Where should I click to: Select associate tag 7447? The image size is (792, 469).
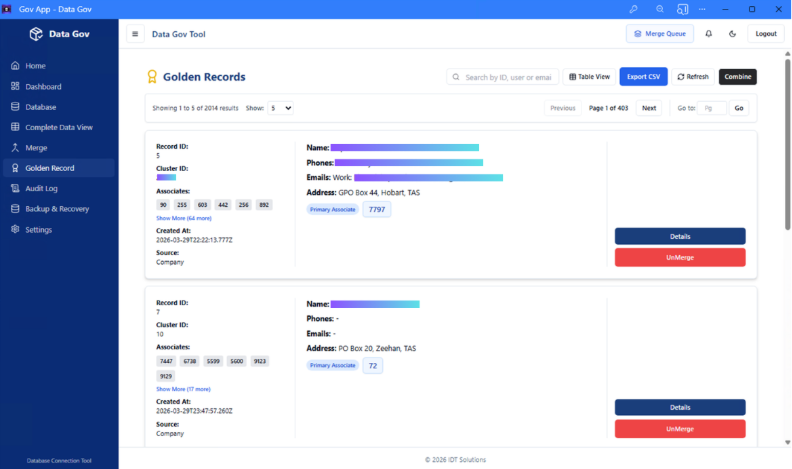click(x=166, y=361)
